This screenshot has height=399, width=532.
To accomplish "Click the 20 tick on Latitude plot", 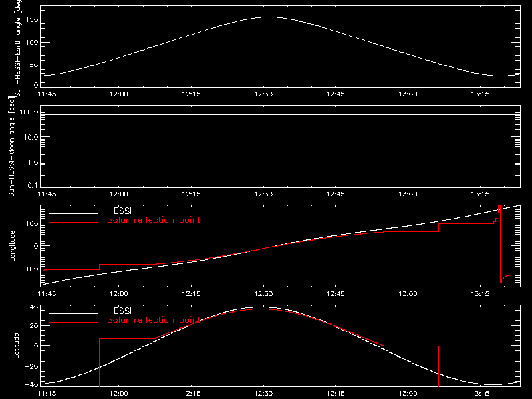I will pyautogui.click(x=34, y=326).
